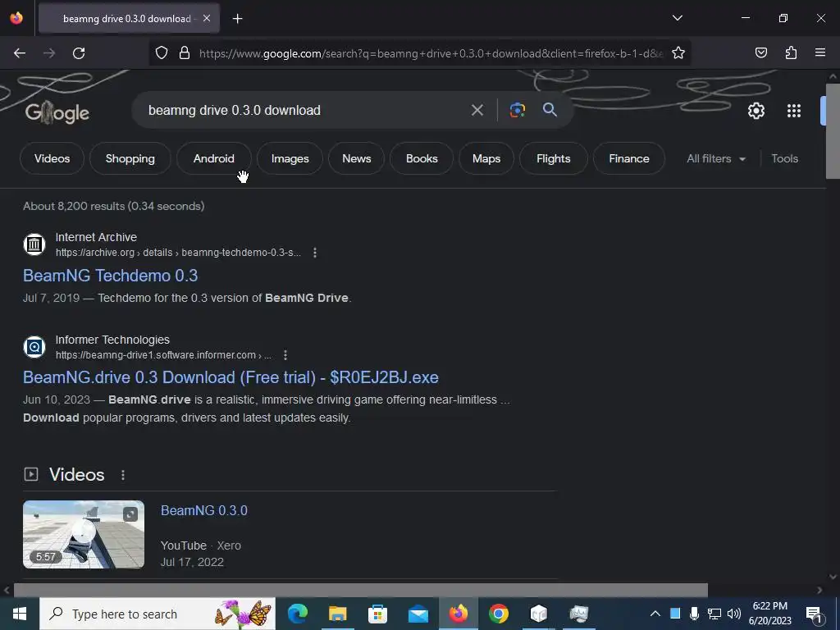Click the padlock site security icon

tap(185, 53)
